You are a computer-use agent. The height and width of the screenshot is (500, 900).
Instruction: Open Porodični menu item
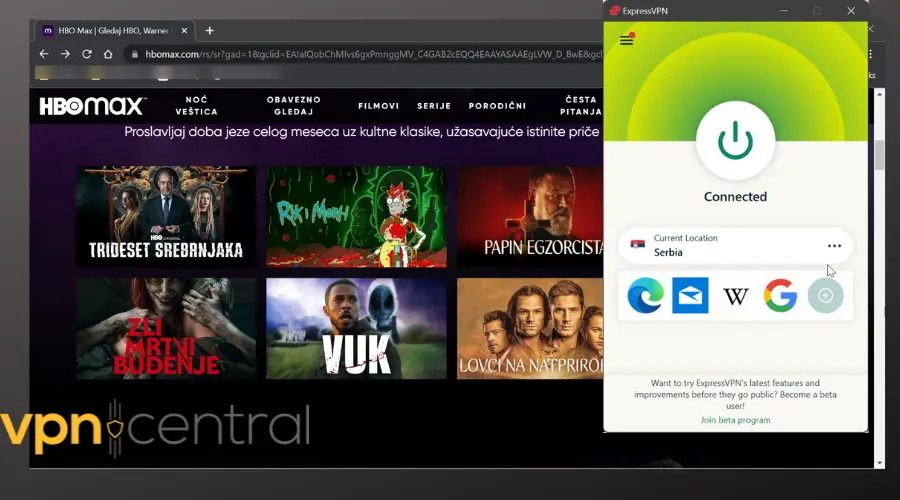pos(497,106)
